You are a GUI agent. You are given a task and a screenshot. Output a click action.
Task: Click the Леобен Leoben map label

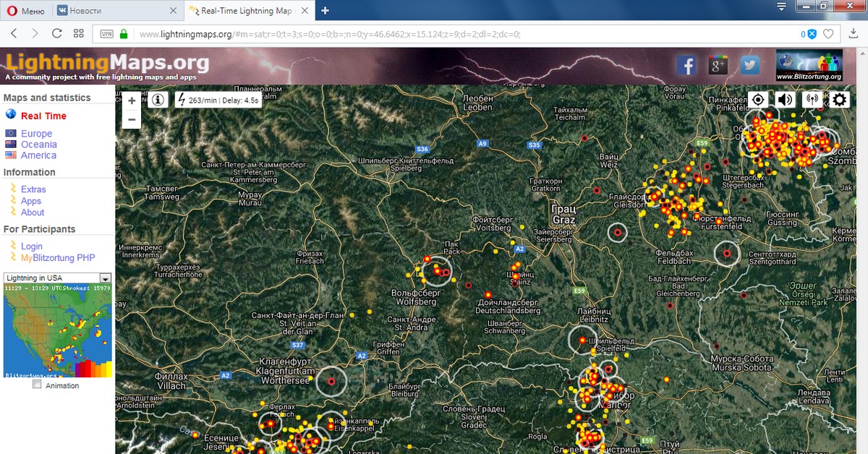(x=477, y=103)
